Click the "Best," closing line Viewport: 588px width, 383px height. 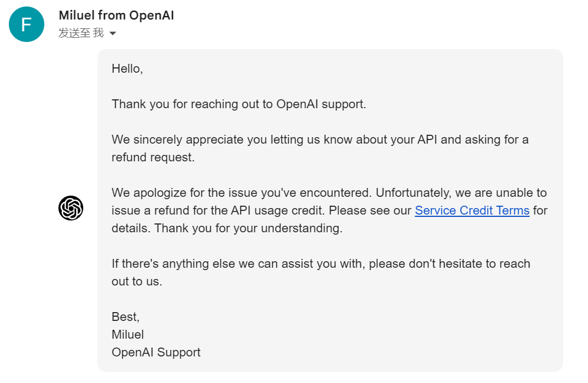coord(125,317)
